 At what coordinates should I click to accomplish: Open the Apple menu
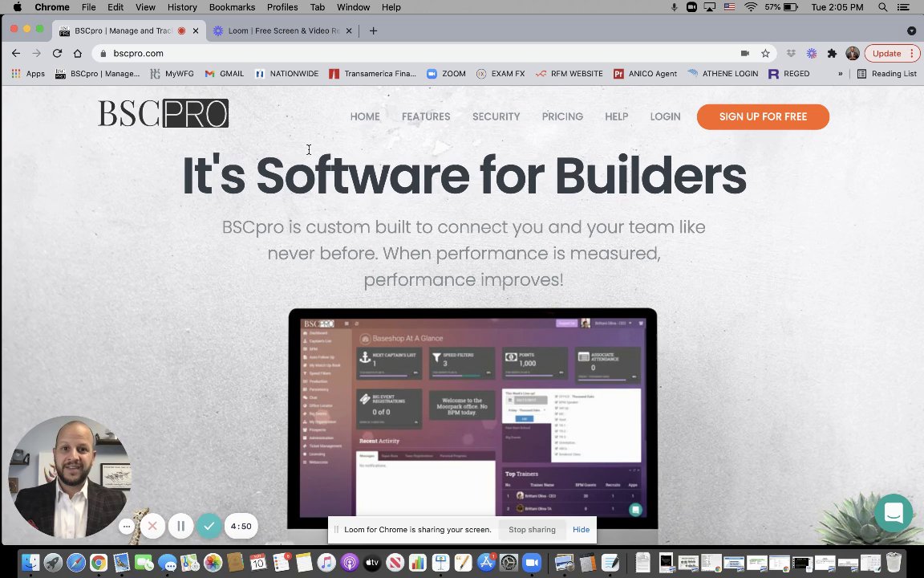17,7
